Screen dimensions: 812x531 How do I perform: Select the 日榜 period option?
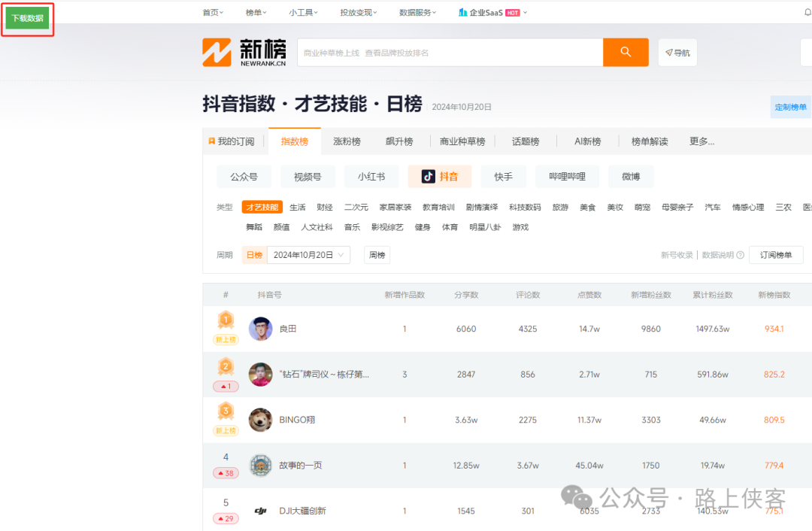point(254,255)
